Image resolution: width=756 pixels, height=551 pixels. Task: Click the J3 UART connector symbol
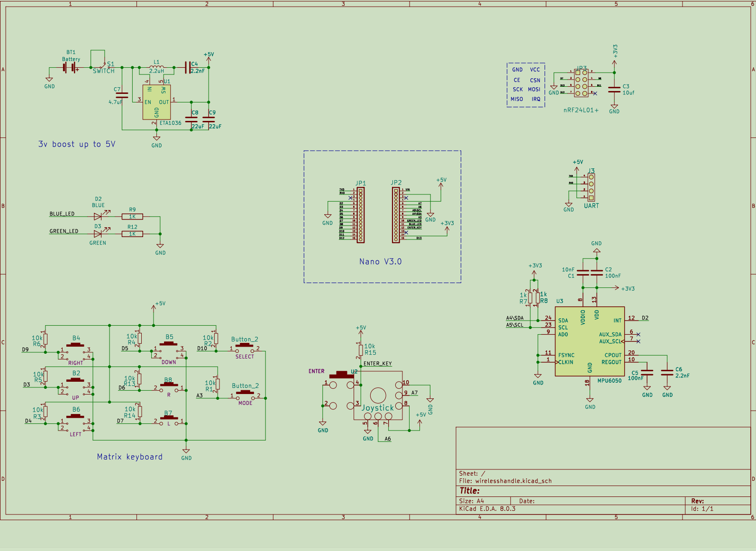(x=591, y=187)
